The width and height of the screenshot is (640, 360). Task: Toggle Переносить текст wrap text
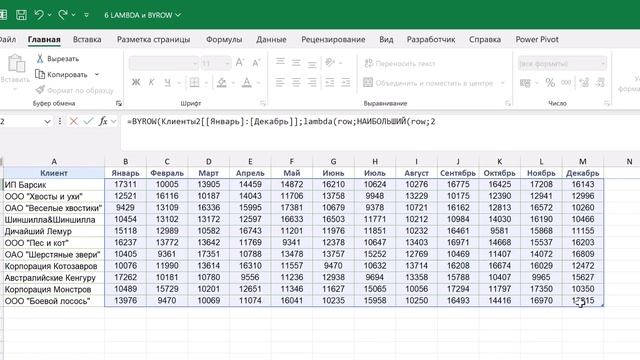(x=400, y=64)
